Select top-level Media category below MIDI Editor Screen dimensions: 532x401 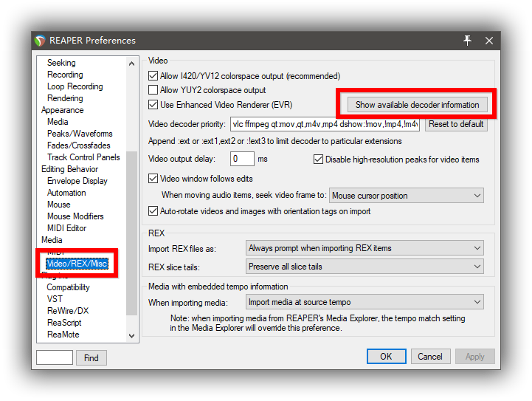(52, 240)
